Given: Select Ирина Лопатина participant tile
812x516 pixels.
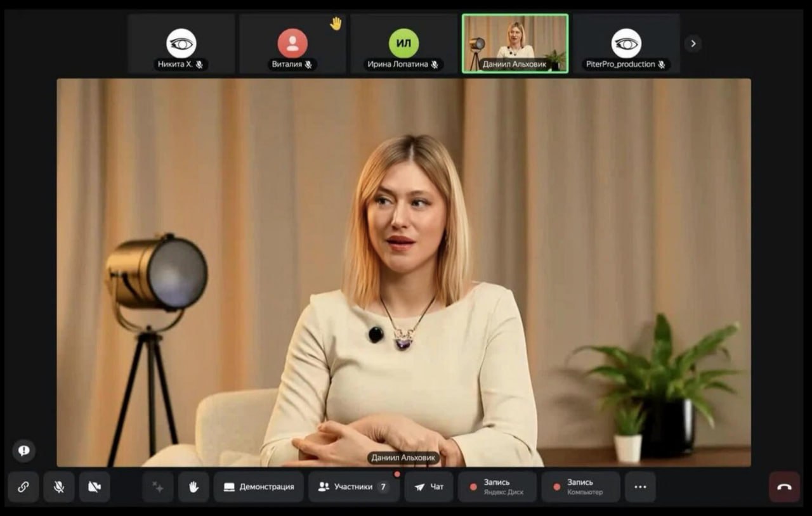Looking at the screenshot, I should [x=403, y=44].
